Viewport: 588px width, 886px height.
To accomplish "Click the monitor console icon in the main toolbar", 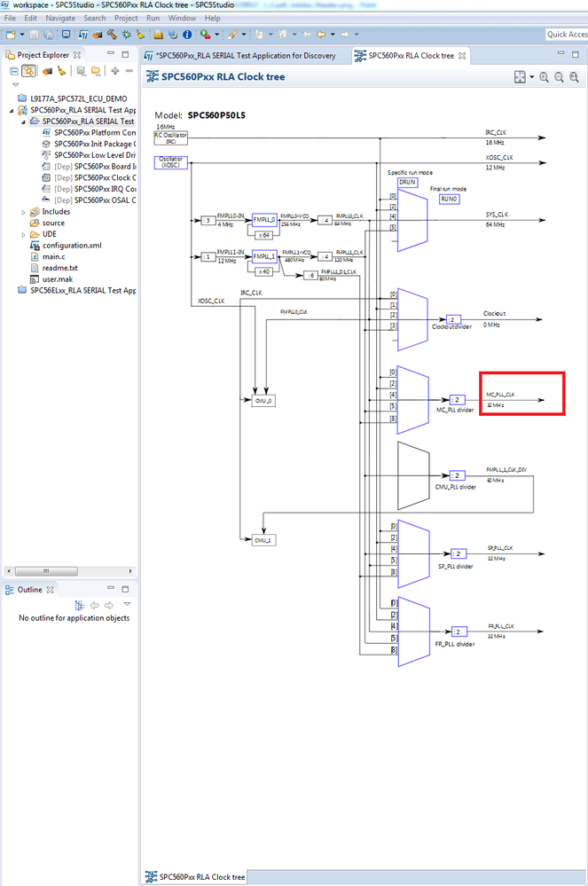I will (x=67, y=35).
